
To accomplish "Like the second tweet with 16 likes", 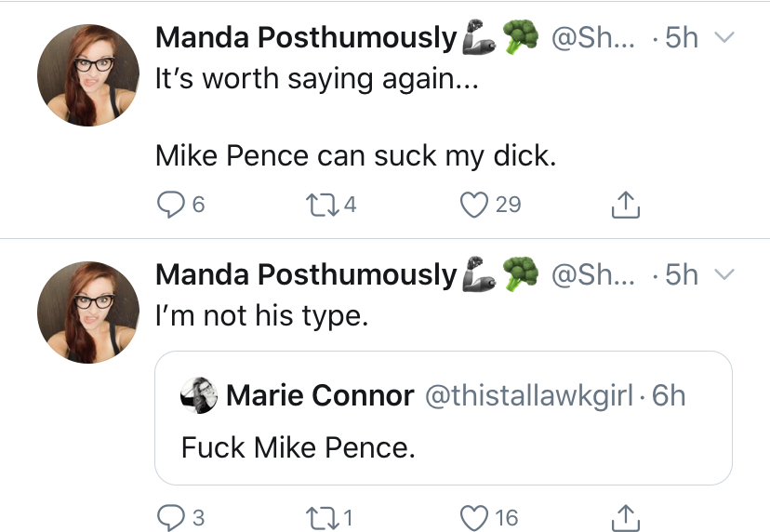I will (474, 518).
